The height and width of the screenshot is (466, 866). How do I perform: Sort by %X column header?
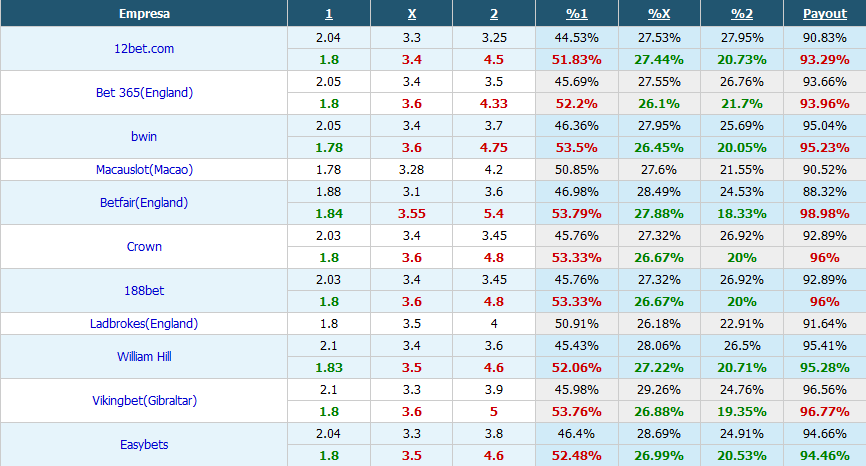click(x=659, y=14)
